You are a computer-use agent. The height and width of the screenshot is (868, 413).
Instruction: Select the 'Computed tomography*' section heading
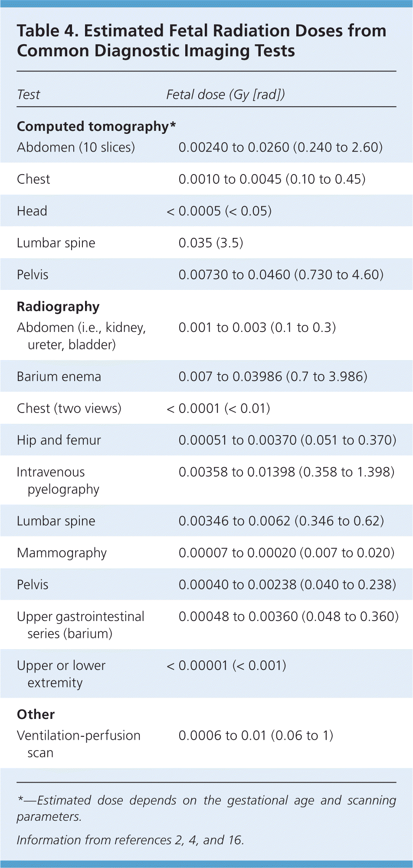96,126
